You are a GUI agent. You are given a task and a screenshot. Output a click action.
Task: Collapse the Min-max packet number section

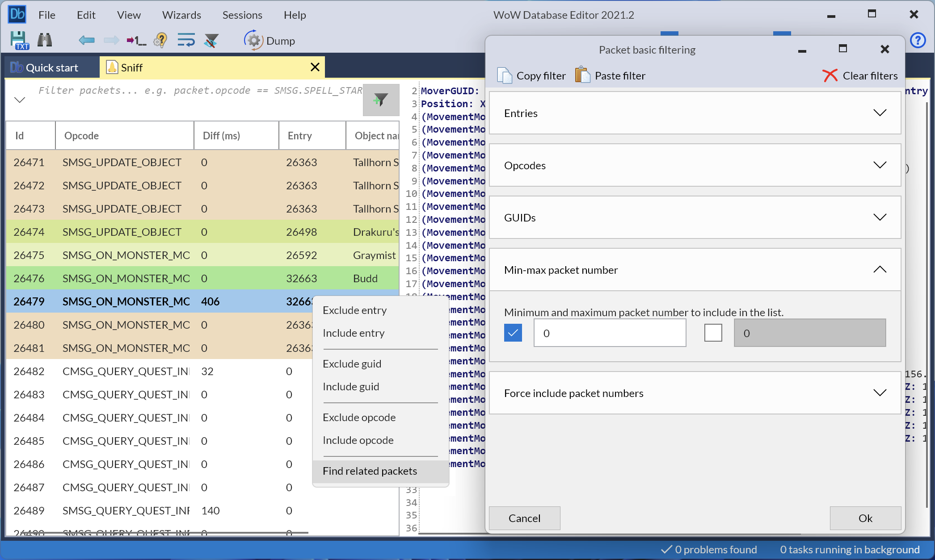tap(879, 270)
